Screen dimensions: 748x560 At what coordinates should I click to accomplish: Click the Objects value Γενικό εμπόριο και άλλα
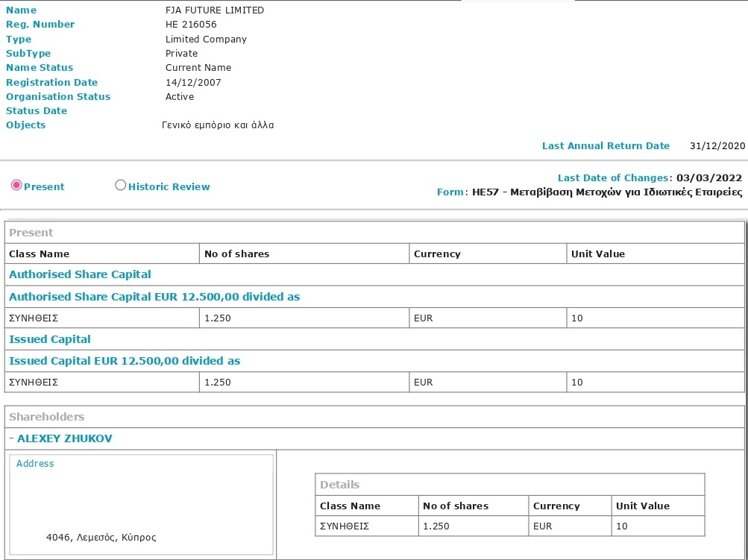(x=218, y=125)
